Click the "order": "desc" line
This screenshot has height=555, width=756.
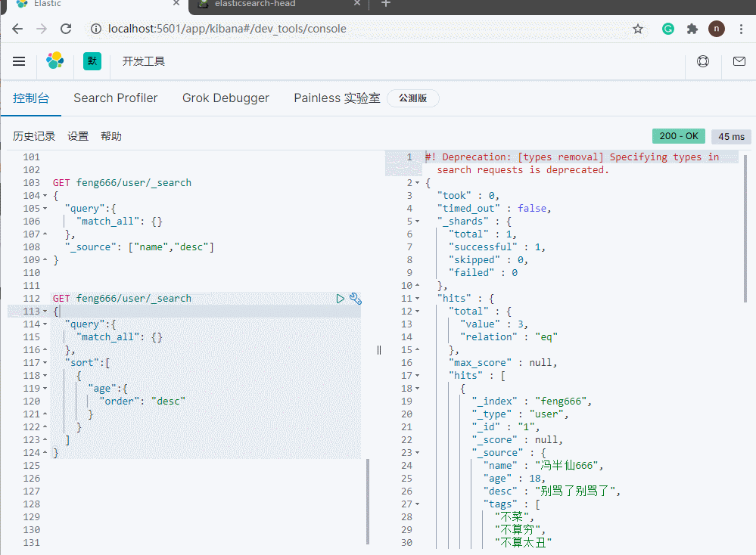[x=142, y=402]
